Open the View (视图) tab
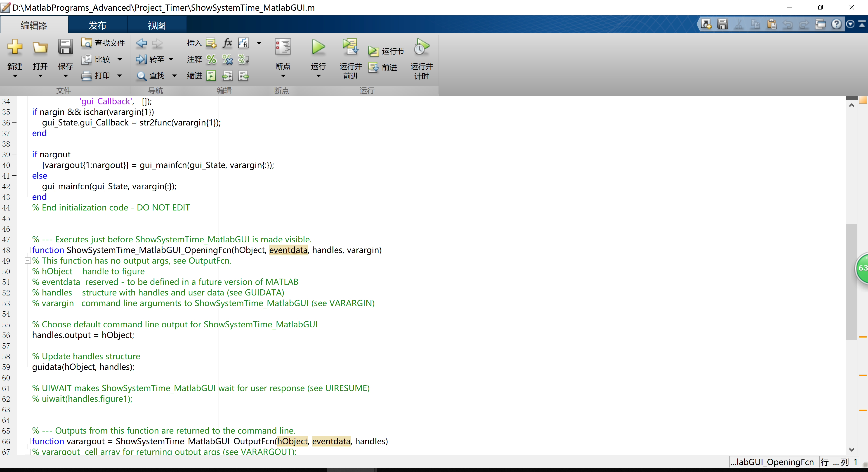 tap(156, 25)
